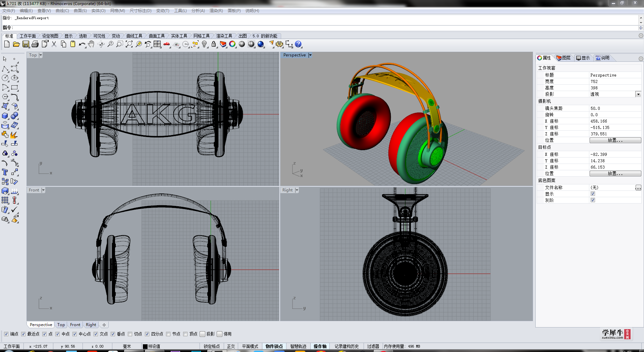The width and height of the screenshot is (644, 352).
Task: Click the Zoom Extents icon
Action: [x=129, y=44]
